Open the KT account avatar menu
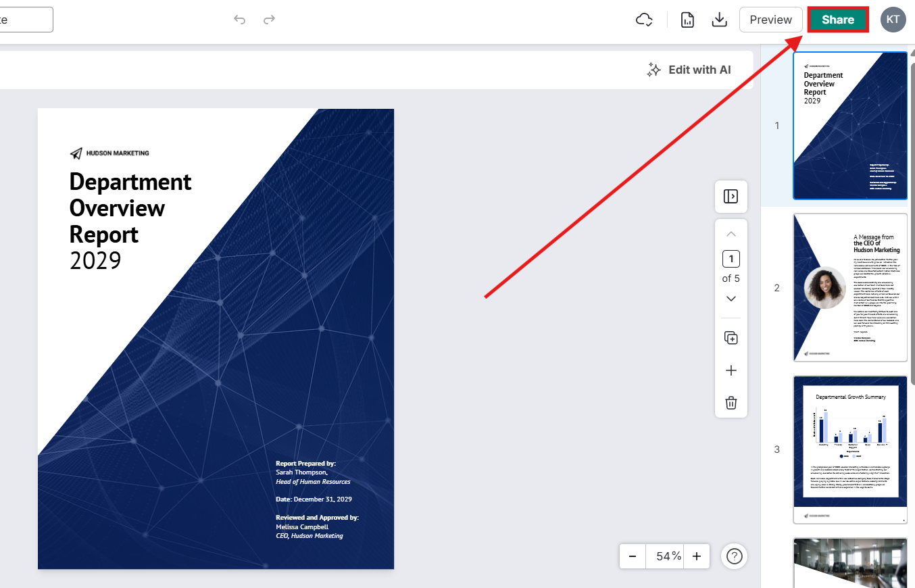 (893, 20)
